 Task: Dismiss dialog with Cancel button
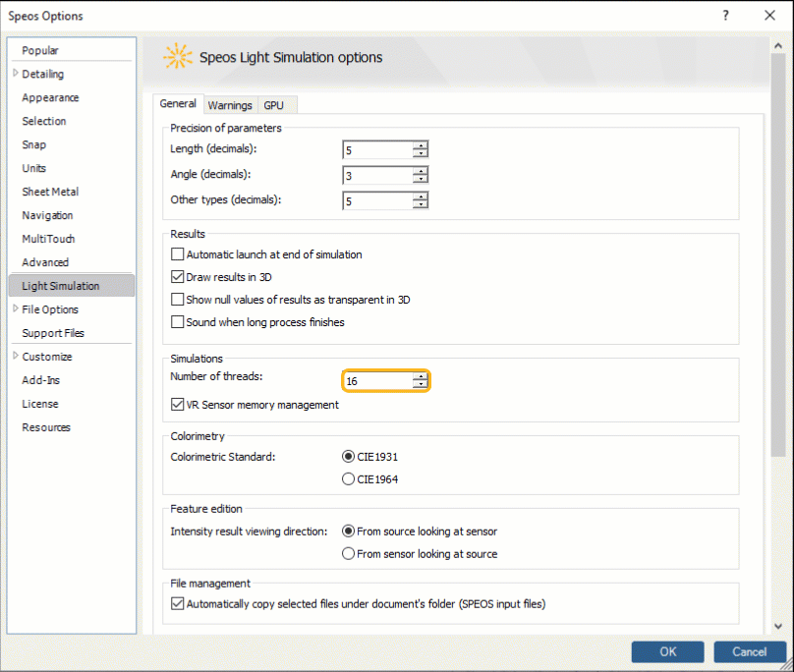(750, 651)
